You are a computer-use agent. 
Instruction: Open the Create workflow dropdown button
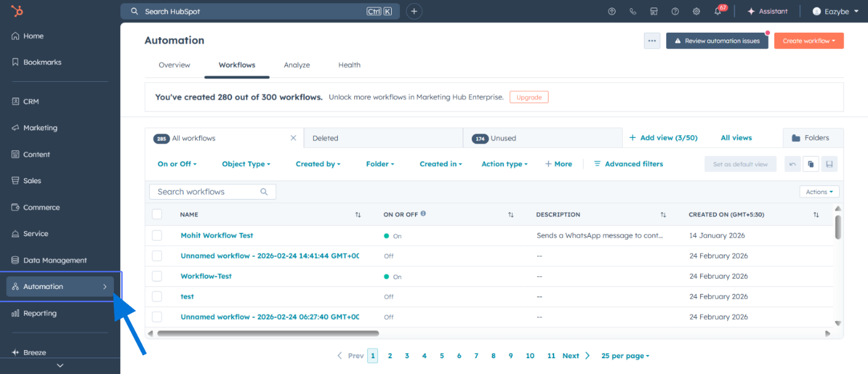[x=809, y=41]
